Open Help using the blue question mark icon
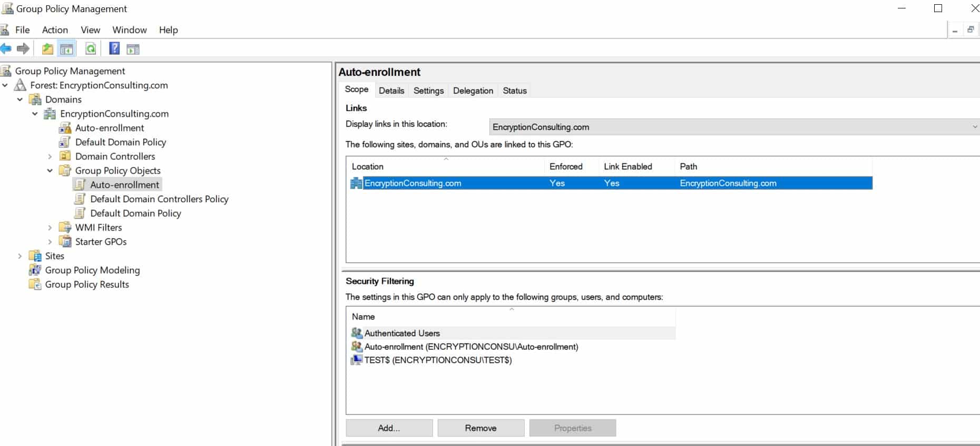980x446 pixels. (x=114, y=49)
